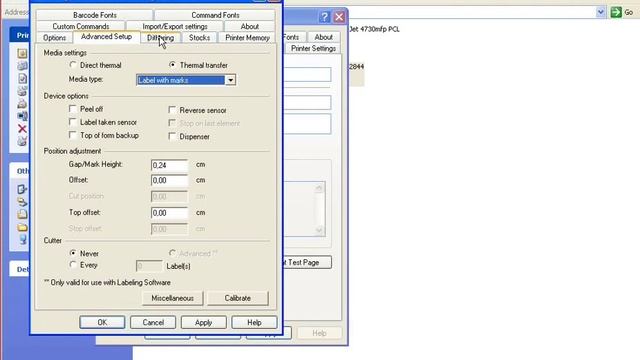The width and height of the screenshot is (640, 360).
Task: Switch to the Barcode Fonts tab
Action: (x=95, y=15)
